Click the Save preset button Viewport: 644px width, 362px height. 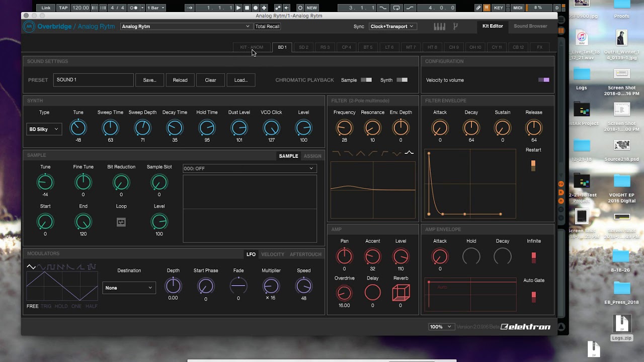point(149,80)
